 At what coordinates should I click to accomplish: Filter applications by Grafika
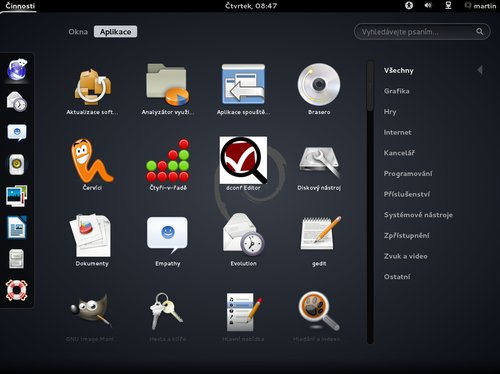396,91
